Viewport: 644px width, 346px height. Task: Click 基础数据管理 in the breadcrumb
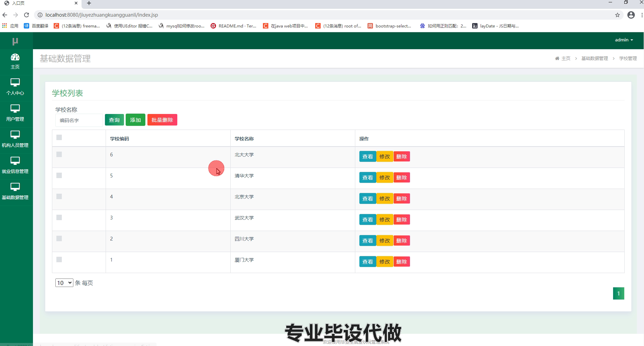tap(595, 58)
